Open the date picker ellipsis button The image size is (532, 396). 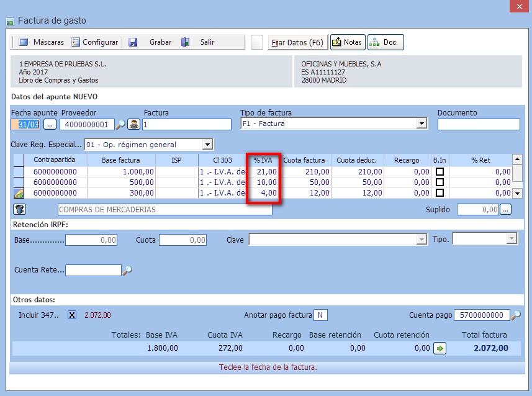point(50,125)
